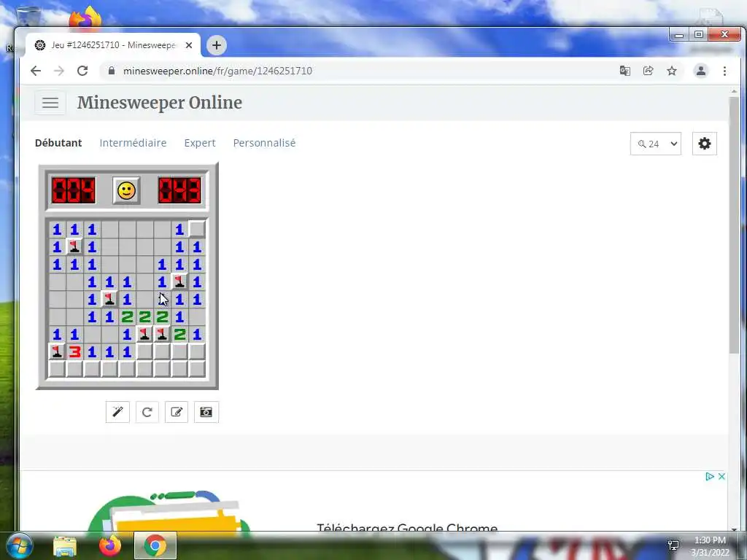Click the mines remaining red counter
Image resolution: width=747 pixels, height=560 pixels.
(74, 190)
